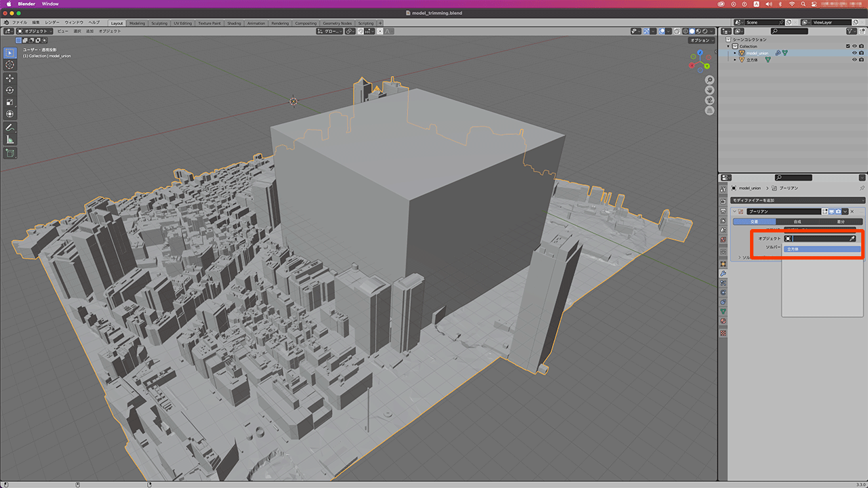
Task: Remove the ブーリアン modifier
Action: click(853, 211)
